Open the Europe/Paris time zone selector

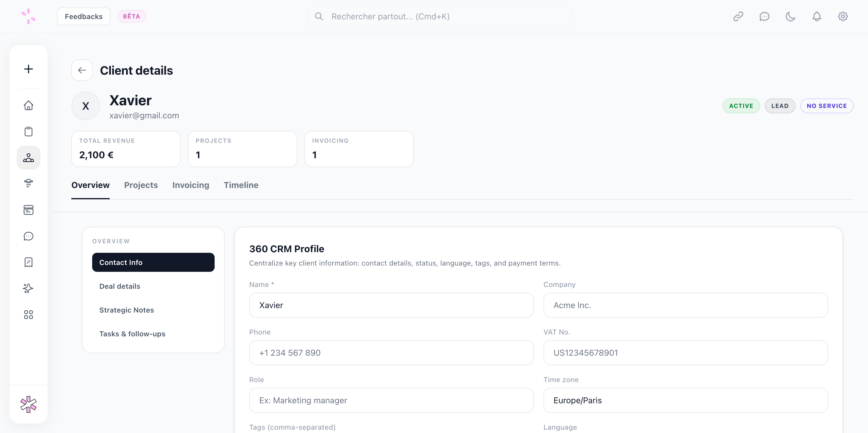(685, 400)
